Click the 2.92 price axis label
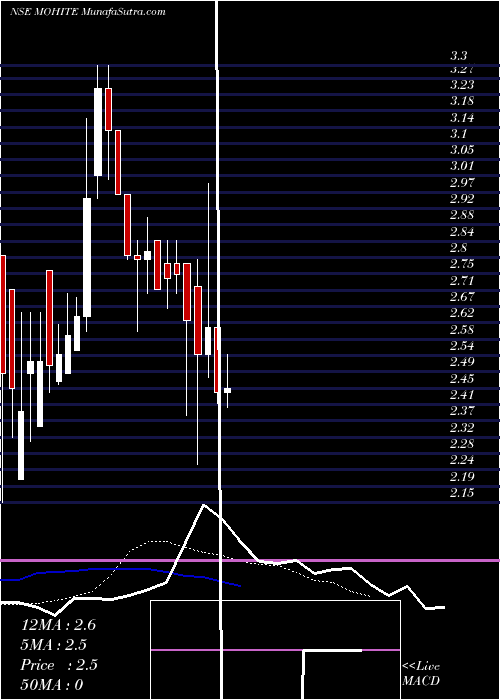This screenshot has width=500, height=700. tap(462, 199)
